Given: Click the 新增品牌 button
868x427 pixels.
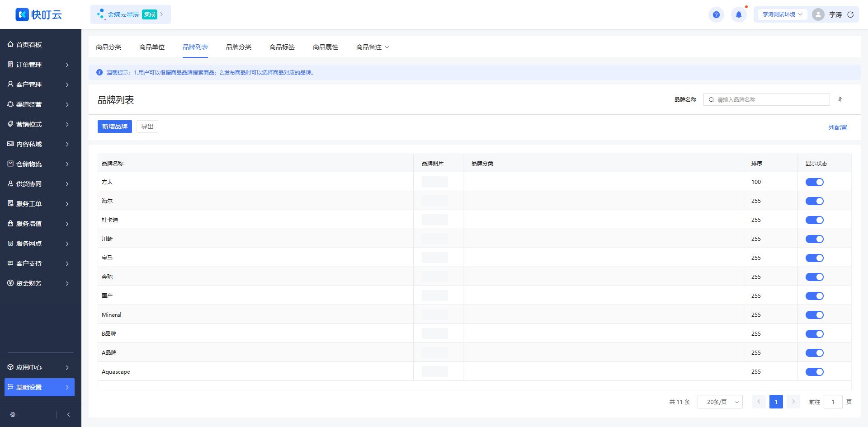Looking at the screenshot, I should 115,127.
